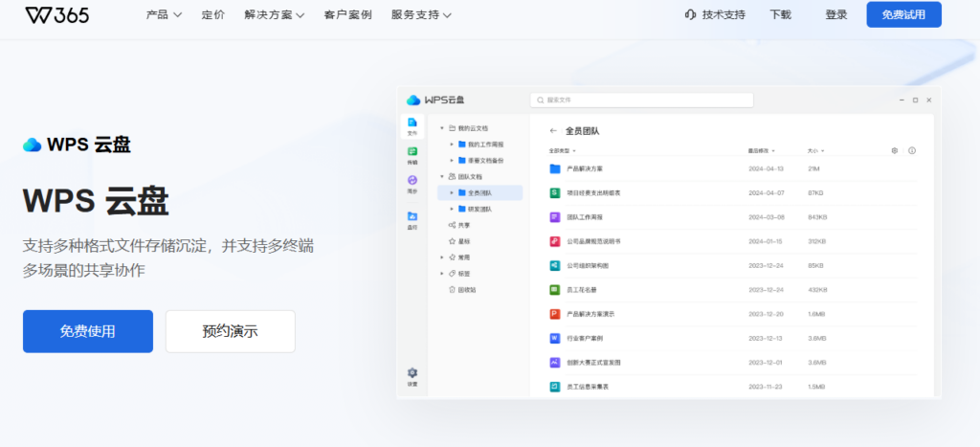Expand the 解决方案 menu chevron
This screenshot has height=447, width=980.
[300, 15]
